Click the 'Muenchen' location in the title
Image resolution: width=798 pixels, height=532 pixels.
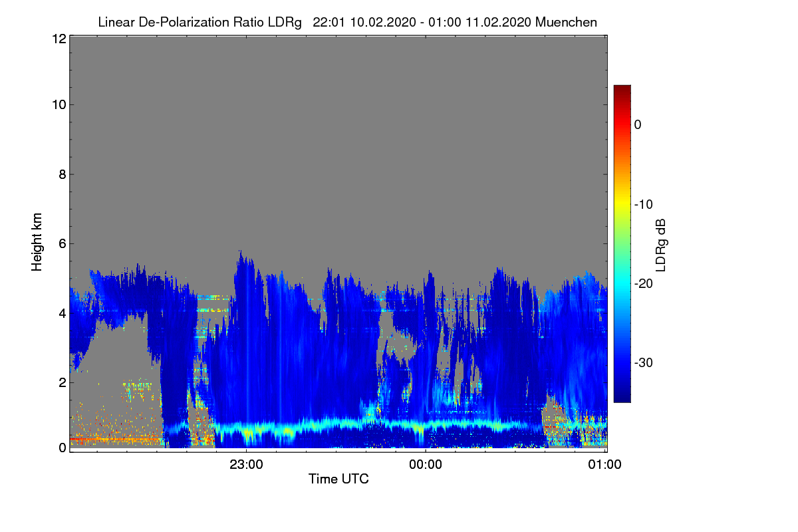point(567,22)
